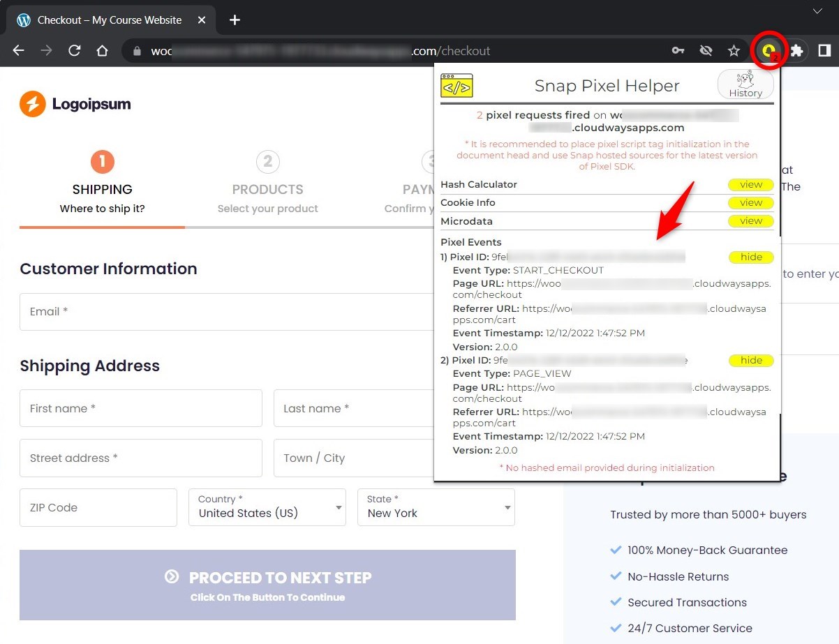
Task: Open the Snap Pixel Helper extension icon
Action: tap(769, 50)
